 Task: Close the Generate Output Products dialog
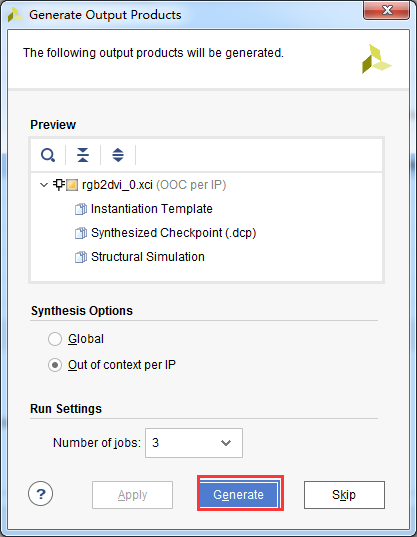[x=387, y=10]
